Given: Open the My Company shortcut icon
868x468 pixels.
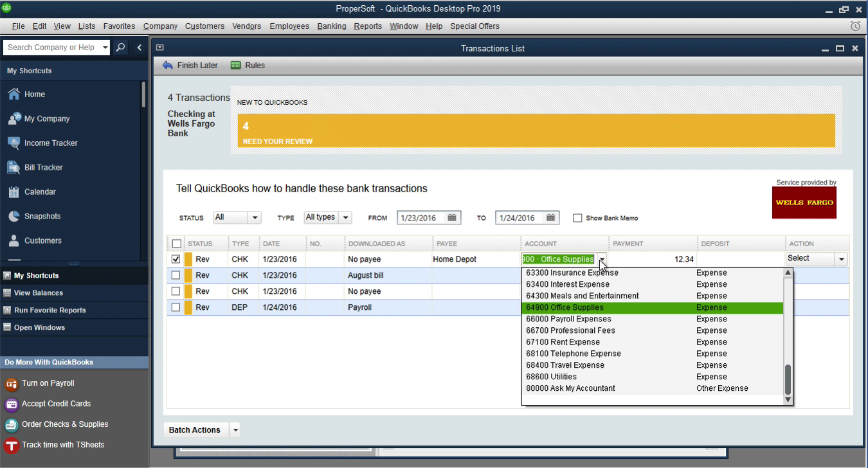Looking at the screenshot, I should [14, 118].
